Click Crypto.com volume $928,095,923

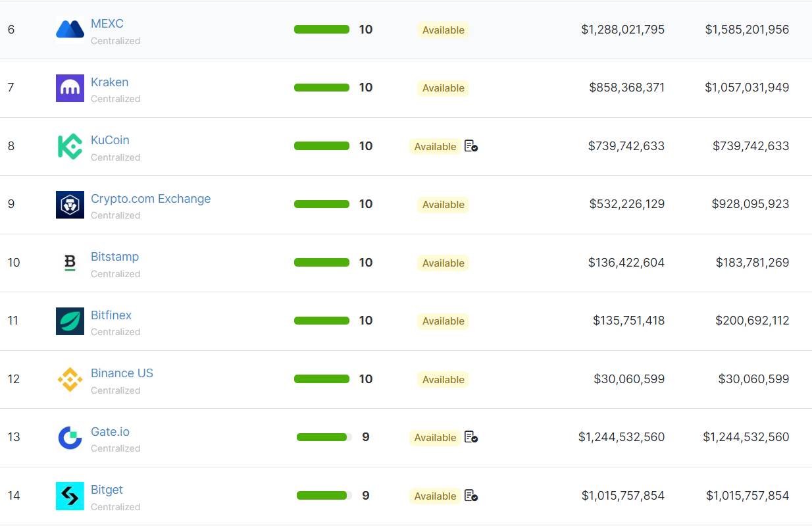751,204
